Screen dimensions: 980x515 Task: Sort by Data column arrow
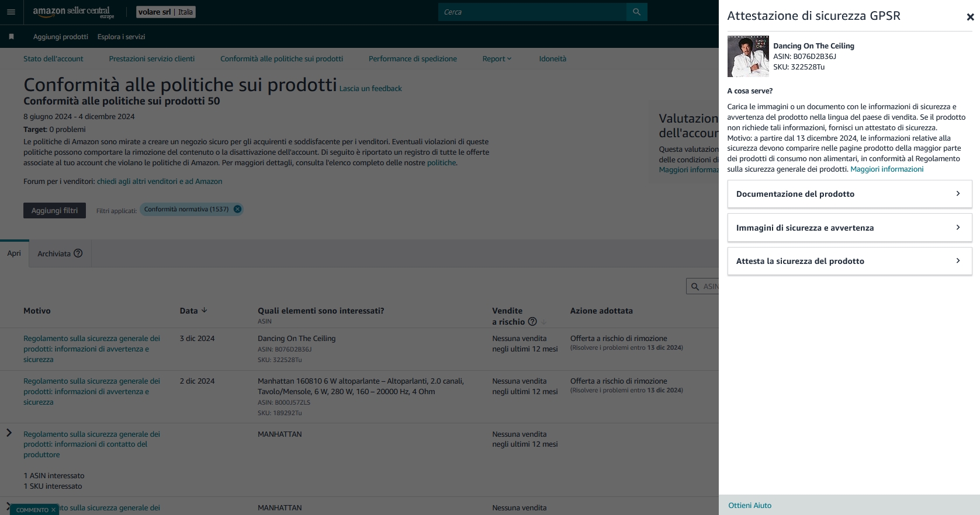tap(204, 311)
